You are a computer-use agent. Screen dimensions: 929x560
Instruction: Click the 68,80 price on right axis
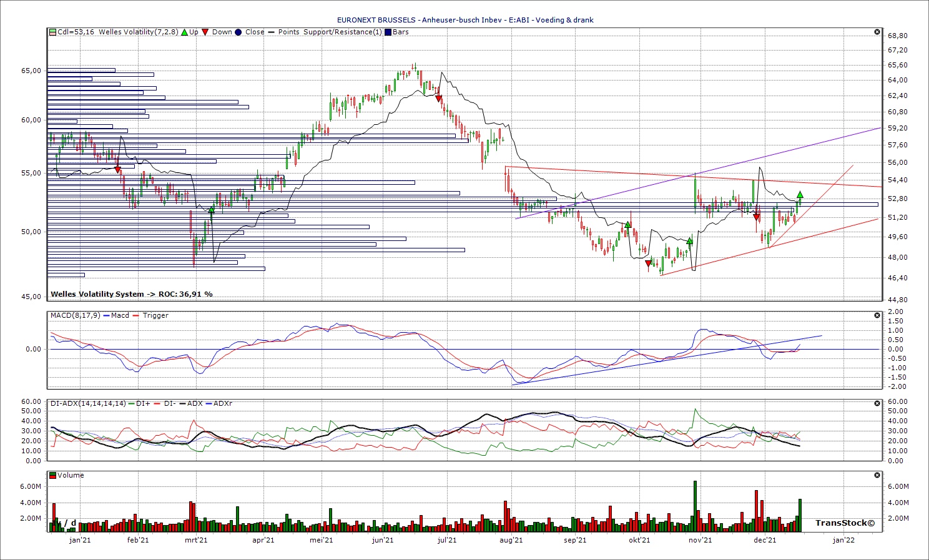coord(897,36)
